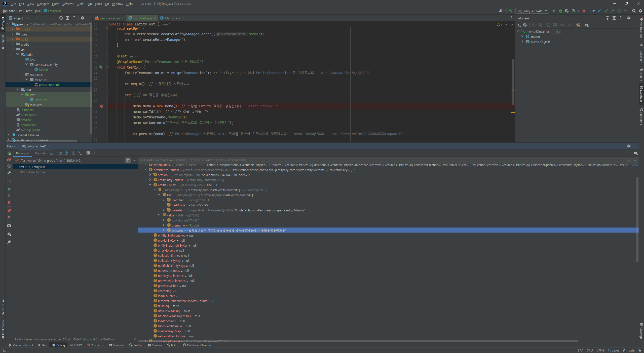
Task: Click the Run to Cursor debugger icon
Action: pos(80,153)
